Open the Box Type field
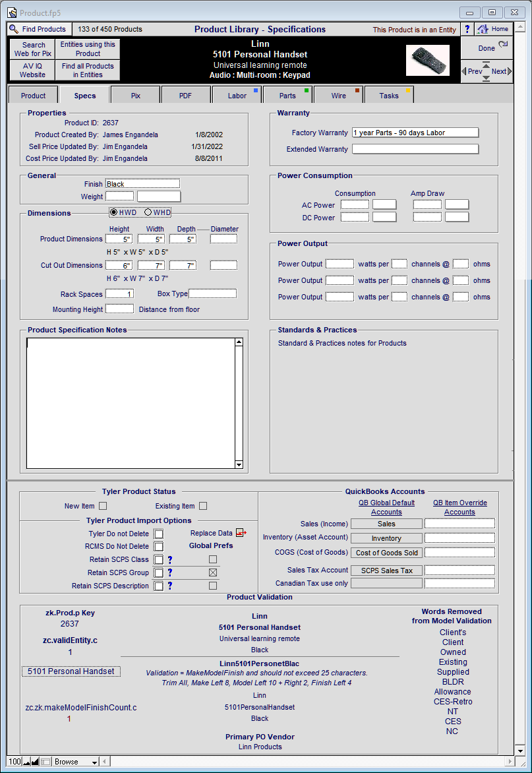532x773 pixels. point(213,294)
